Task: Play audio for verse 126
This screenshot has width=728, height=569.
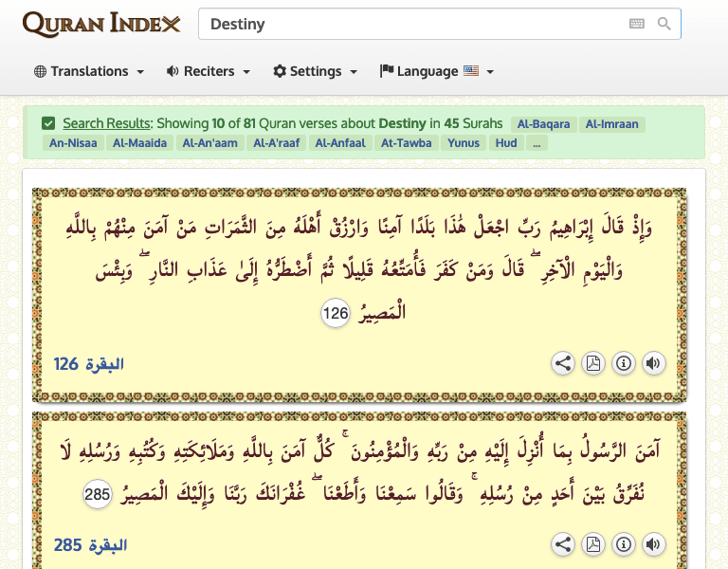Action: 652,363
